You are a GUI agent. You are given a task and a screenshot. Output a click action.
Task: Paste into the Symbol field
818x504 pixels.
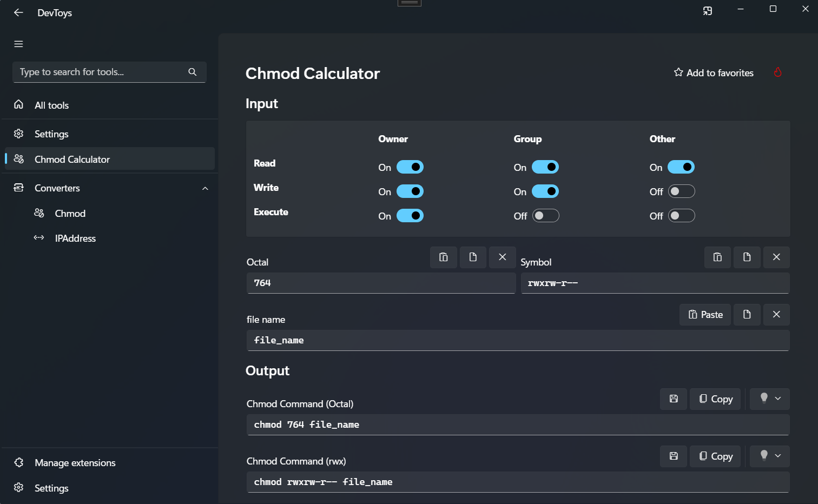pyautogui.click(x=717, y=257)
